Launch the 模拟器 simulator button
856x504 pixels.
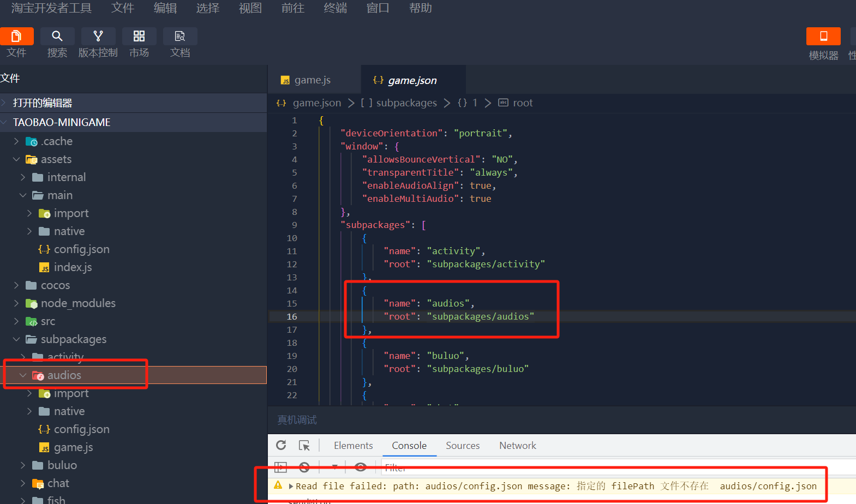click(x=823, y=37)
